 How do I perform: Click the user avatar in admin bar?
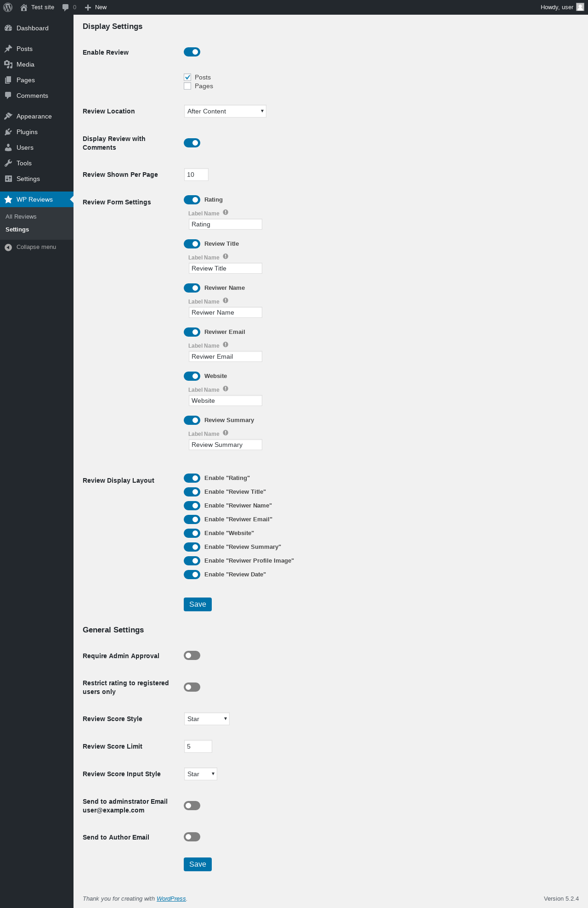click(x=580, y=7)
